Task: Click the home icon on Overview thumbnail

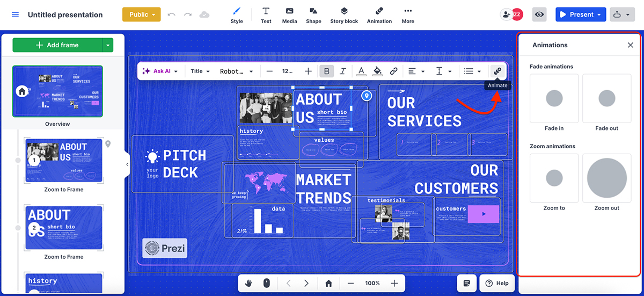Action: [22, 91]
